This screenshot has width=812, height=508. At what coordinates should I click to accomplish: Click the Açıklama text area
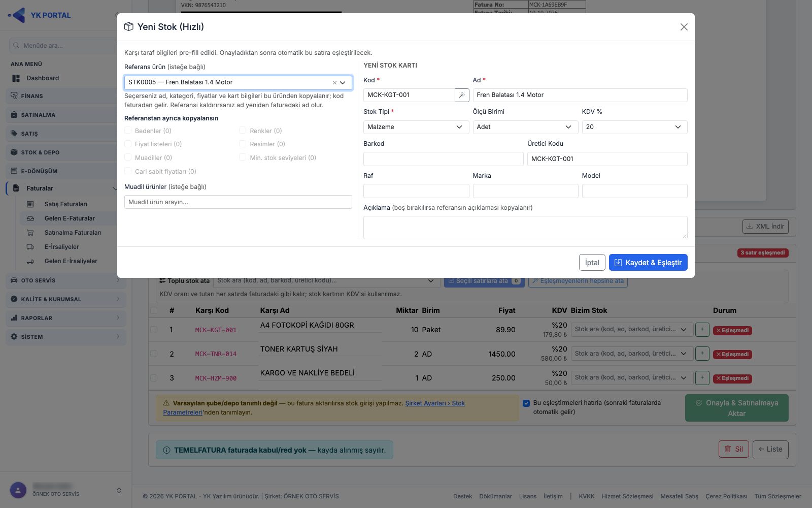pyautogui.click(x=525, y=228)
